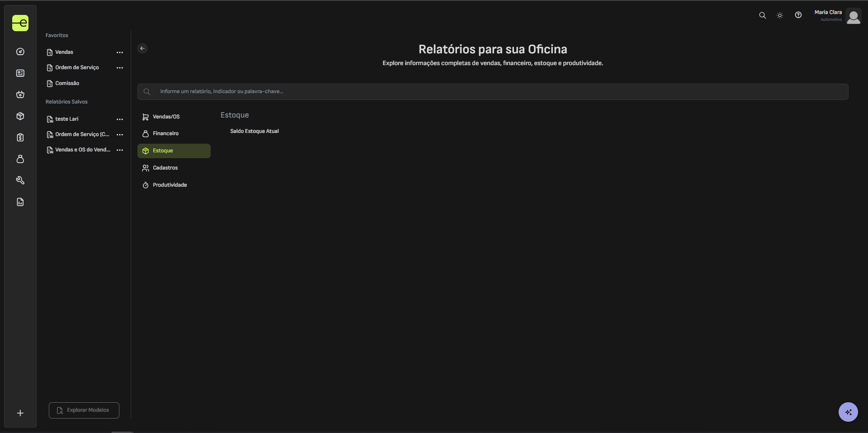Open the Saldo Estoque Atual report

click(254, 132)
